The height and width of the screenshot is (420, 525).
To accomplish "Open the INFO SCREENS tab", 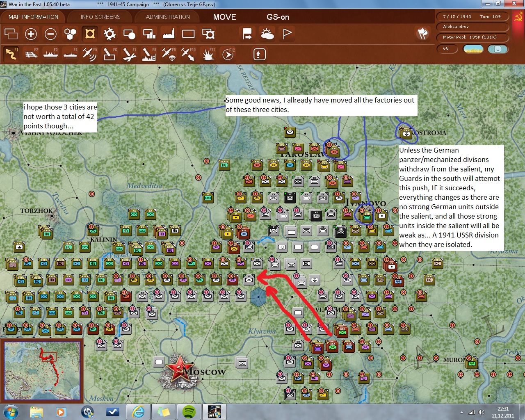I will click(100, 17).
